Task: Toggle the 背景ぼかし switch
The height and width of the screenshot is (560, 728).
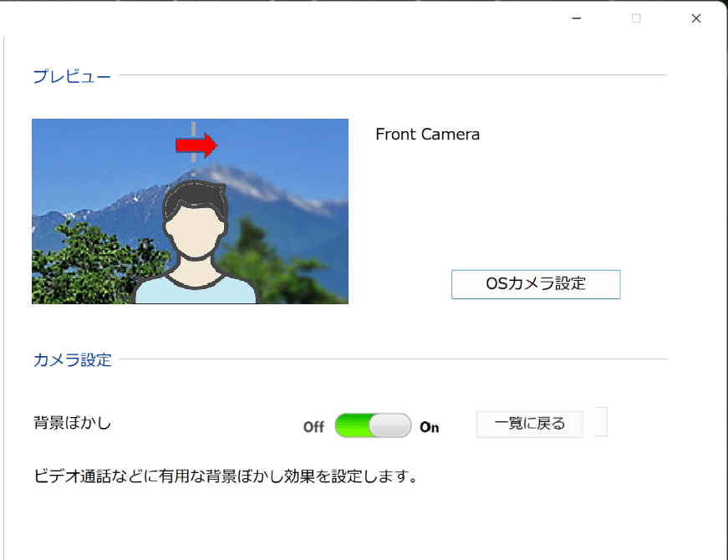Action: (x=373, y=425)
